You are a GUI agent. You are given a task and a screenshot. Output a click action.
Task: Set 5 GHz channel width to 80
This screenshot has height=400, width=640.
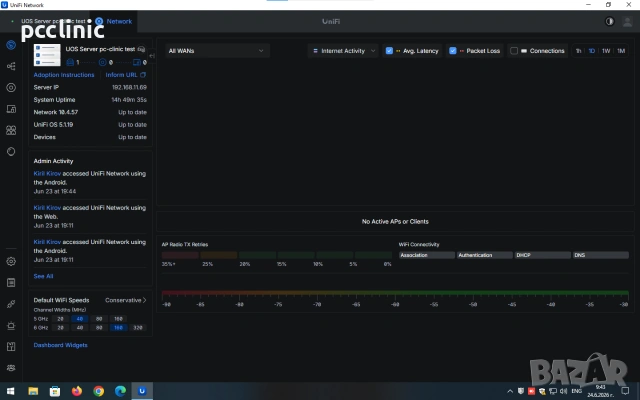tap(99, 319)
